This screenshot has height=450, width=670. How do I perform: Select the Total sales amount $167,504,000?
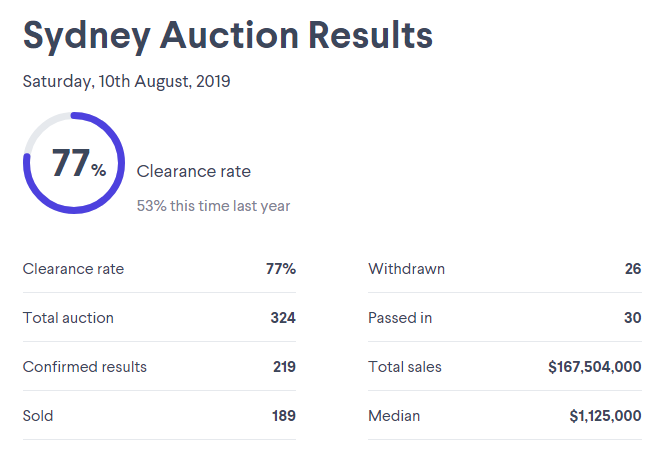[595, 367]
